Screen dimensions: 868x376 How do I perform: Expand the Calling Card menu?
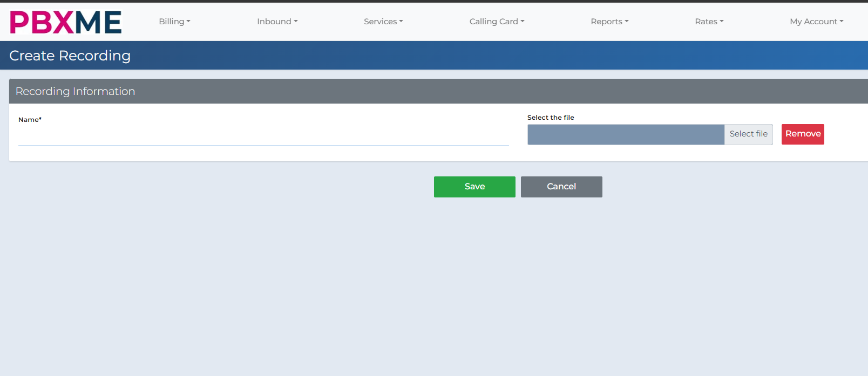496,22
